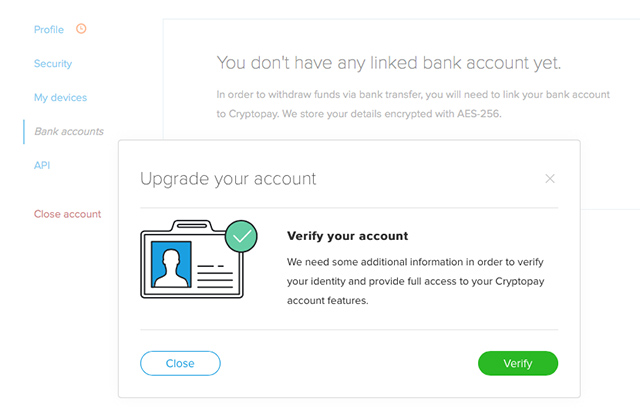Click the identity verification description paragraph
Screen dimensions: 640x415
(x=416, y=281)
